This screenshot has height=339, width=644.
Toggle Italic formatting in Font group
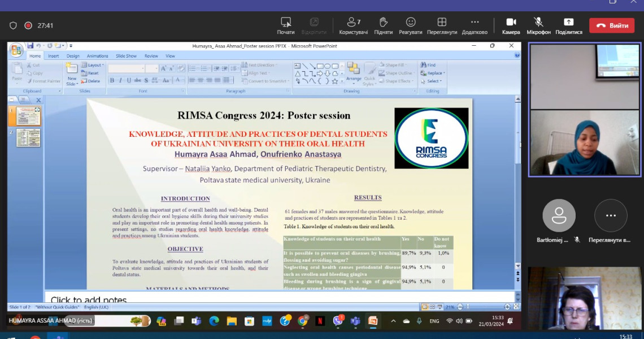pyautogui.click(x=120, y=81)
